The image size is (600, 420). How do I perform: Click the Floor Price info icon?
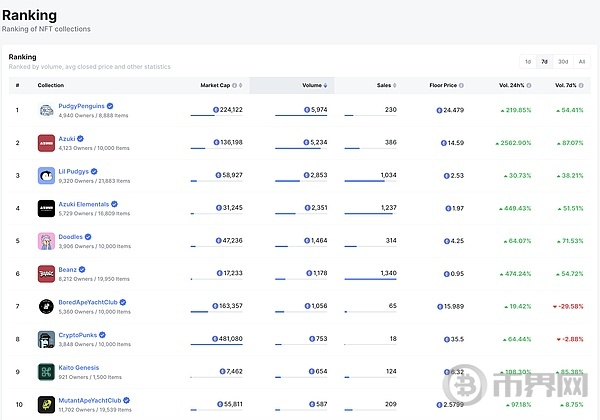461,85
